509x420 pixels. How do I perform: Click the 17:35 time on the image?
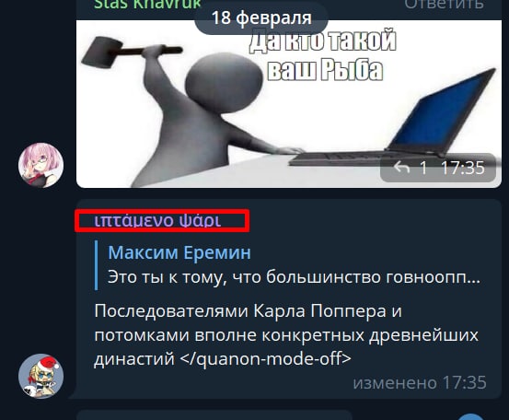(x=462, y=168)
